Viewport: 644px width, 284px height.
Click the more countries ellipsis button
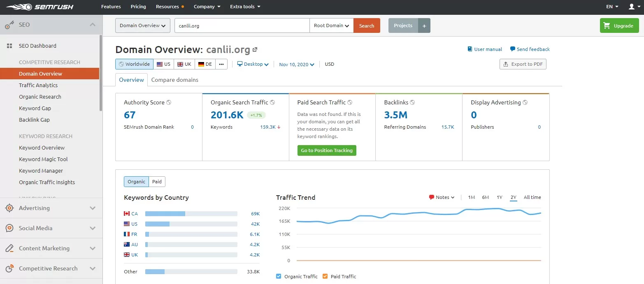tap(221, 64)
